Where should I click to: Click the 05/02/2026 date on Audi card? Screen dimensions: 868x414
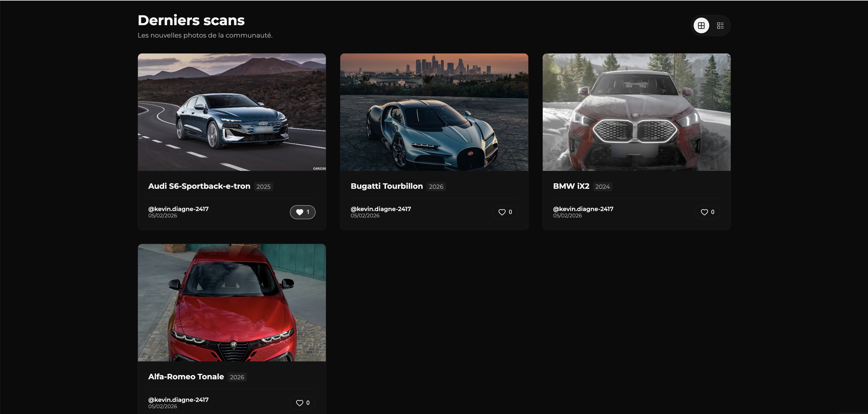(163, 216)
